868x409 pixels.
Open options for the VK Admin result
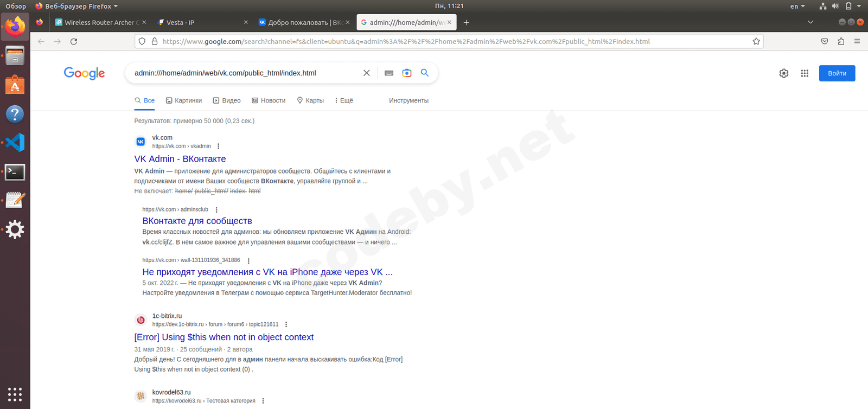click(x=219, y=146)
